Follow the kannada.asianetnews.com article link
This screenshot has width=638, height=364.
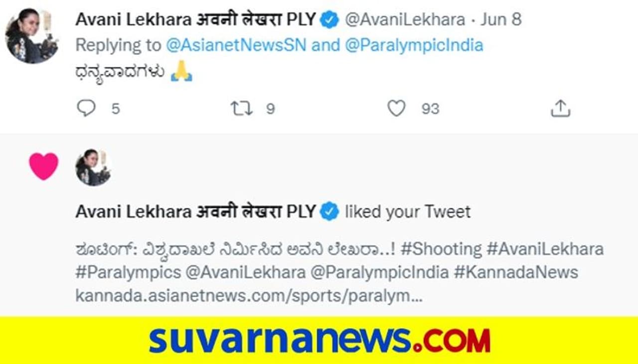tap(249, 296)
